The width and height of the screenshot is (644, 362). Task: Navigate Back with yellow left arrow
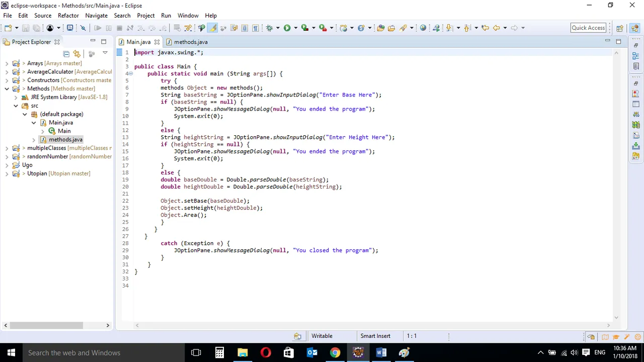497,28
